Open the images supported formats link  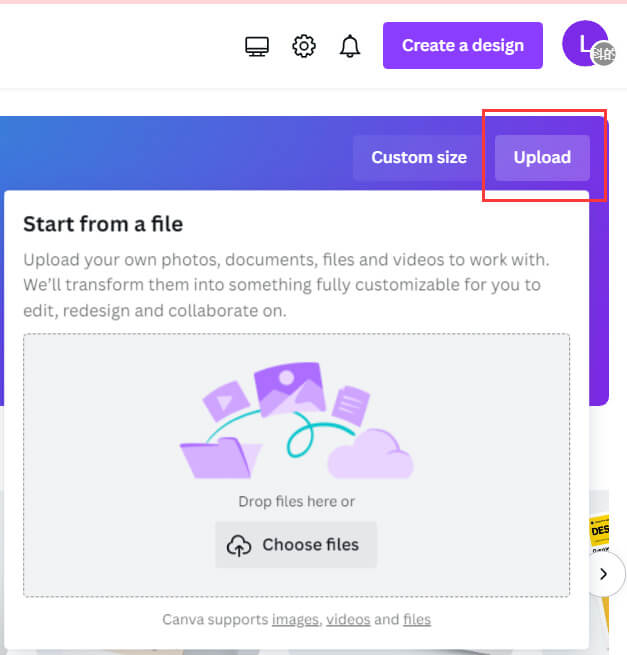tap(295, 619)
